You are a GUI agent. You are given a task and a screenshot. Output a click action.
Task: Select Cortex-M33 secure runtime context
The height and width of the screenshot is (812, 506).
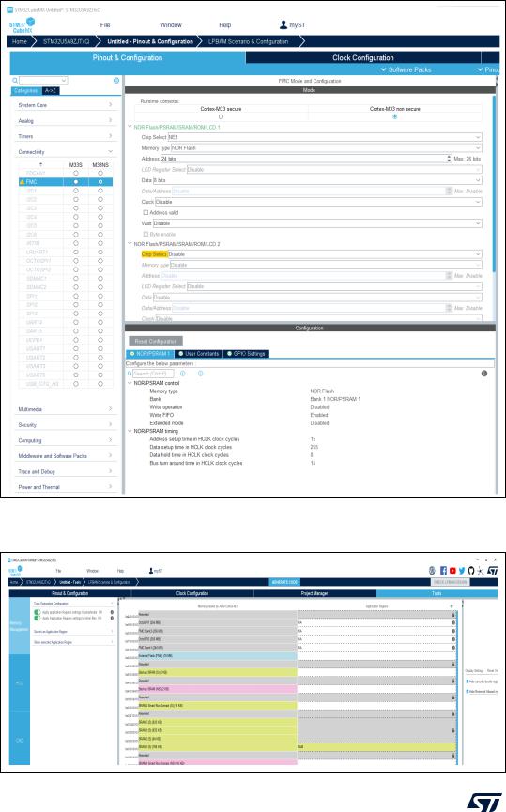point(222,117)
